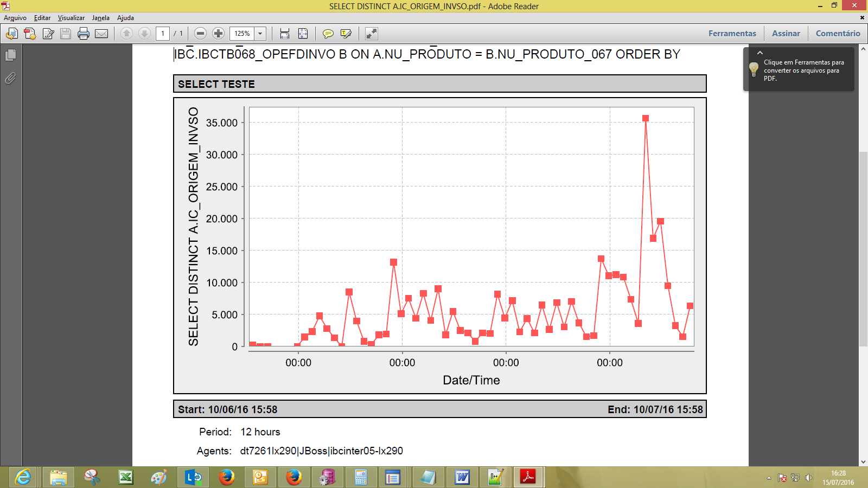
Task: Email the PDF as attachment
Action: pos(101,34)
